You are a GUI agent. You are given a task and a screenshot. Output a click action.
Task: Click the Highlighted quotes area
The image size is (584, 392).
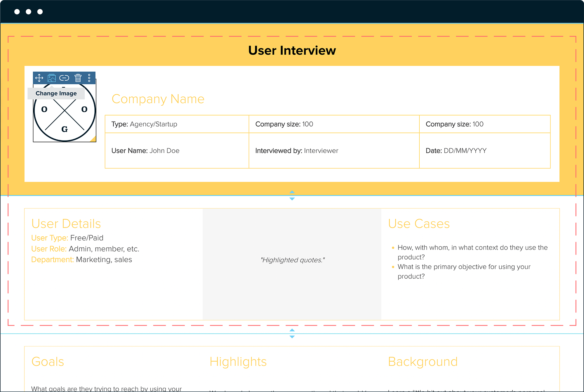(x=292, y=260)
